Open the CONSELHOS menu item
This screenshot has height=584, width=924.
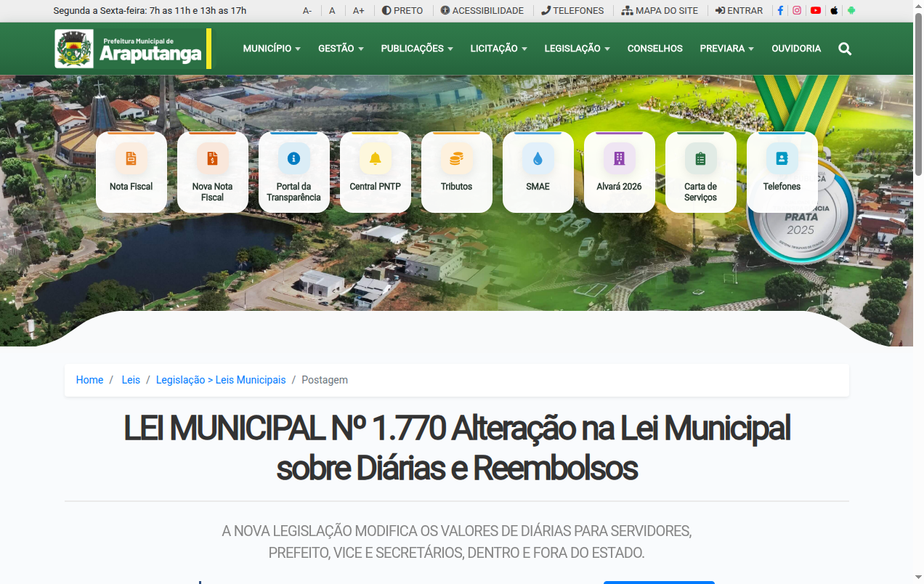tap(655, 49)
